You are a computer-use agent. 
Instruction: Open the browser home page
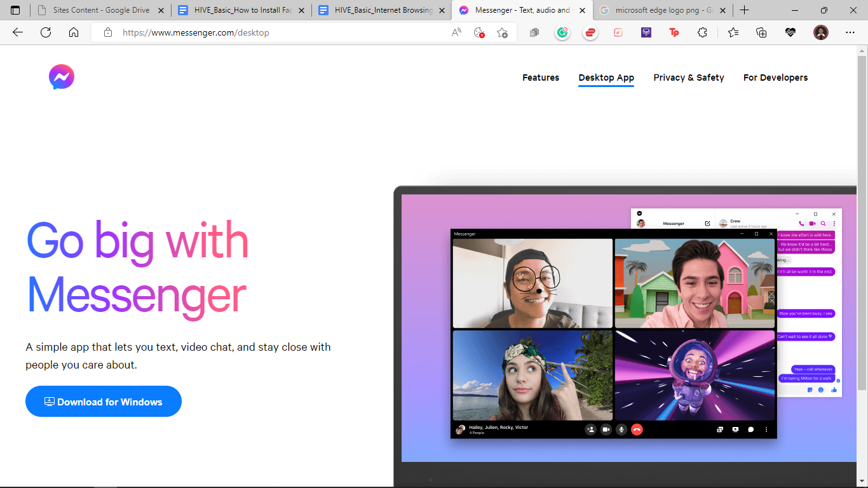[74, 32]
